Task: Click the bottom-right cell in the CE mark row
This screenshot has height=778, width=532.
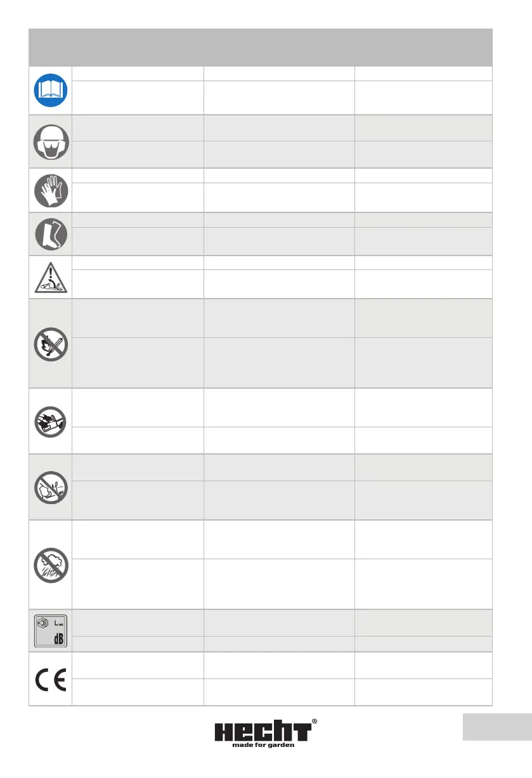Action: click(423, 692)
